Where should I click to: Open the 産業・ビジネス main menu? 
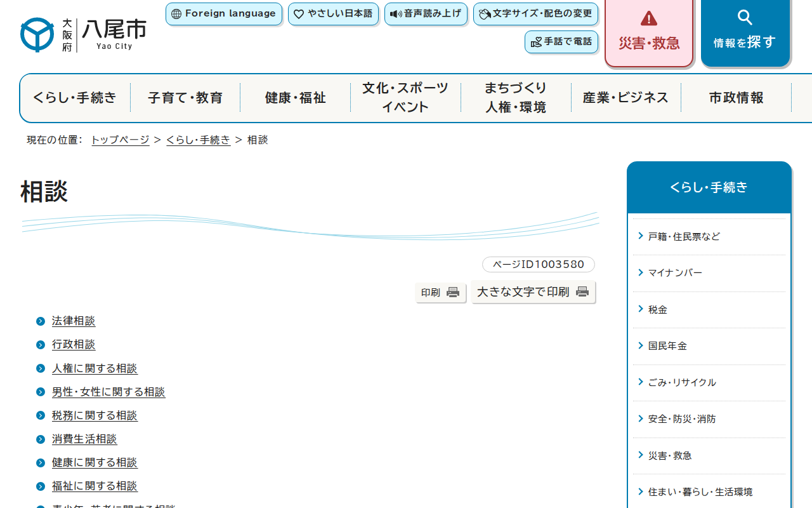tap(625, 98)
